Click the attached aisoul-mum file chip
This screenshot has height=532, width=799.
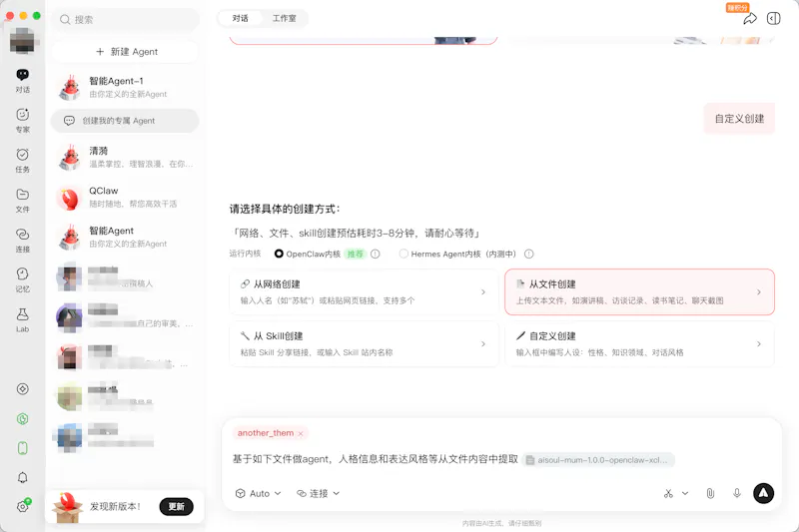[x=598, y=460]
